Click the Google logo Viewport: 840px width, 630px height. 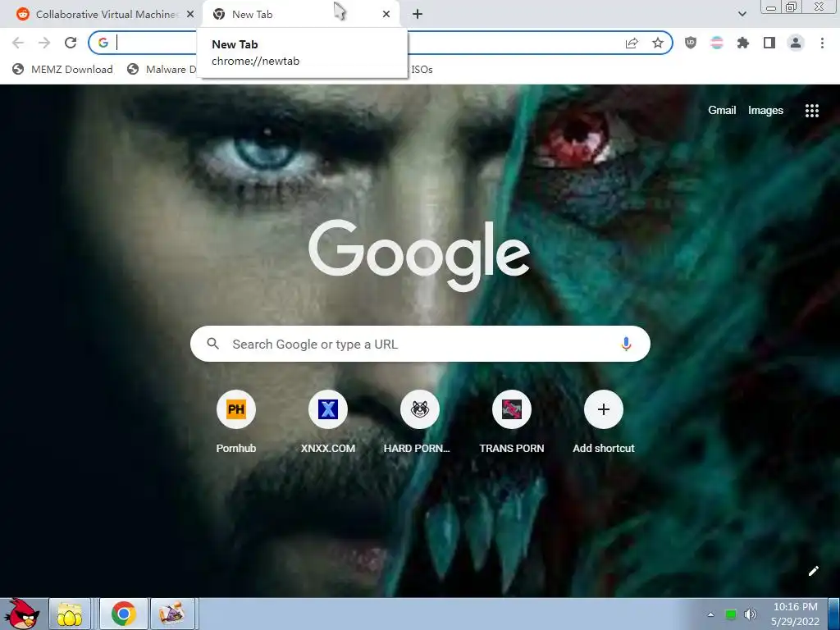pos(419,255)
